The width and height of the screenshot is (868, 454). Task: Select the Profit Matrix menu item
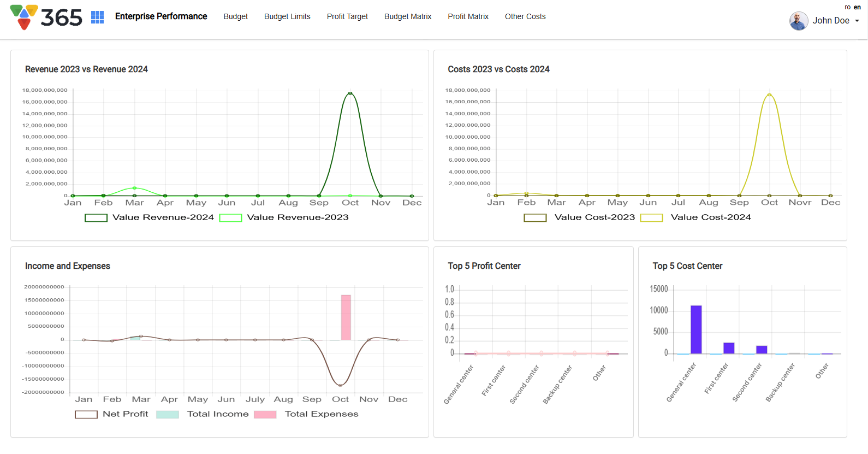click(468, 16)
